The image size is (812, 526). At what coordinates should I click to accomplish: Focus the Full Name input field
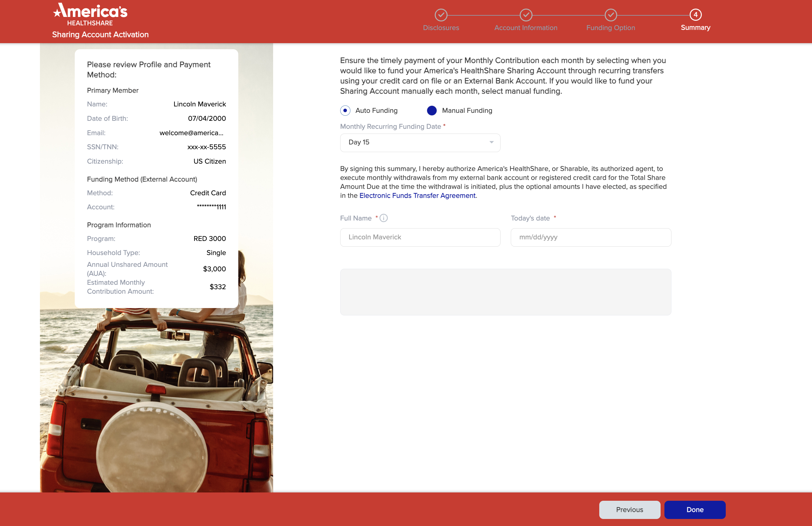[x=420, y=237]
